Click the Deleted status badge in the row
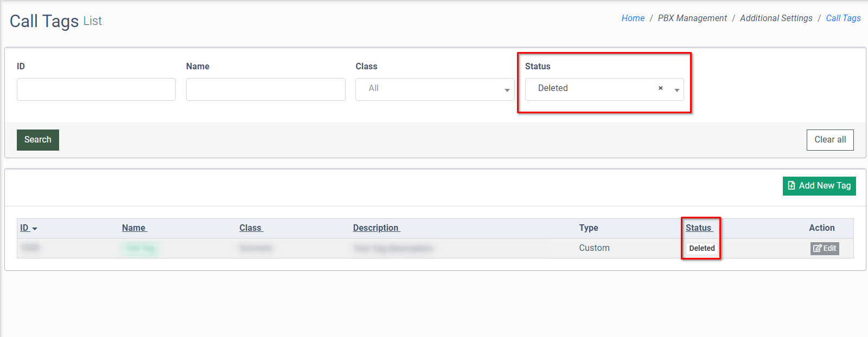Screen dimensions: 868x337 click(701, 248)
